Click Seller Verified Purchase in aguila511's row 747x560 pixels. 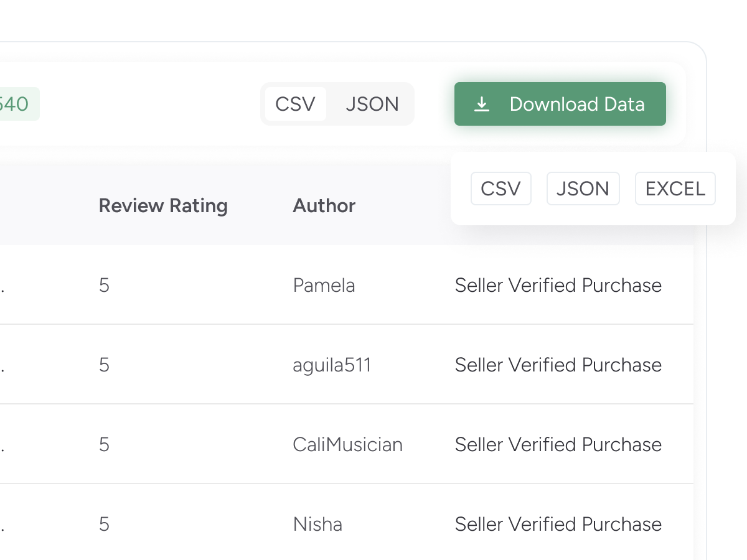point(558,365)
